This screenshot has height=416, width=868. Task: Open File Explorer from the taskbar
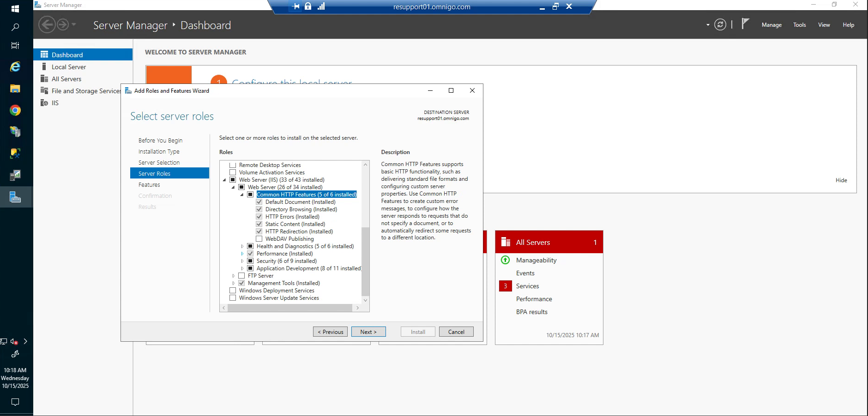[x=15, y=88]
